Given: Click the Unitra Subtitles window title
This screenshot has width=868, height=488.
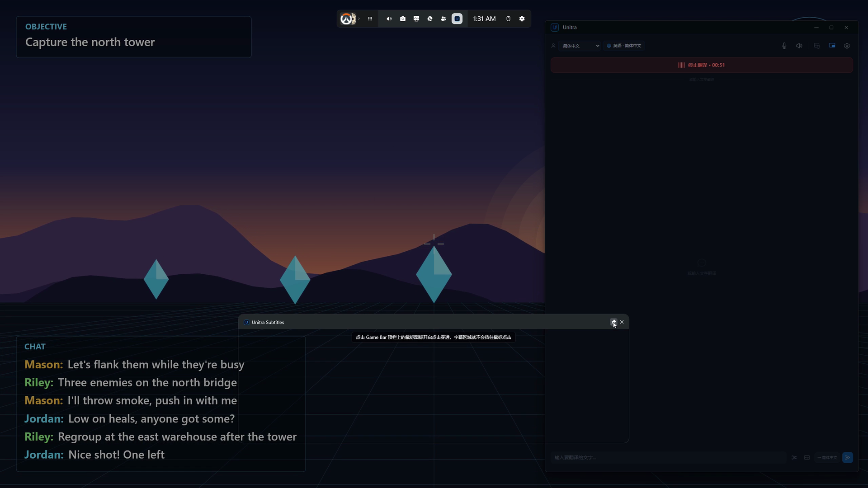Looking at the screenshot, I should point(268,323).
